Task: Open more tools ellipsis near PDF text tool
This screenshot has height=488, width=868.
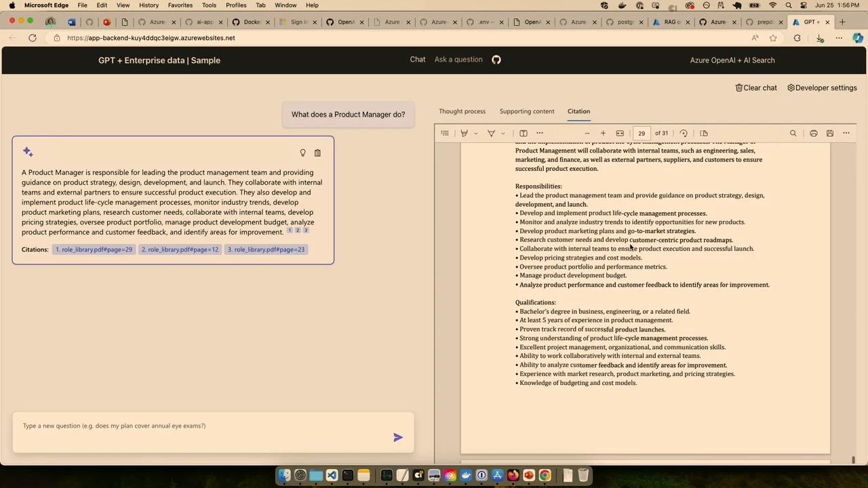Action: coord(540,134)
